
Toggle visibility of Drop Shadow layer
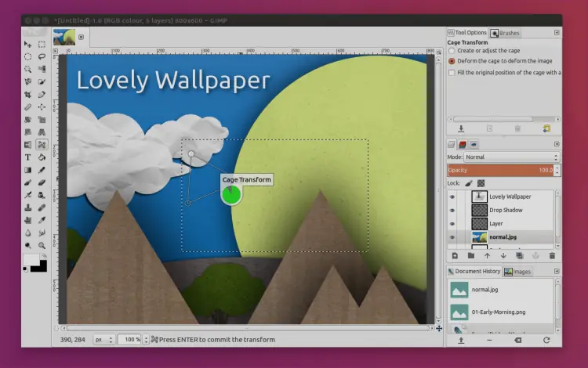(x=452, y=211)
